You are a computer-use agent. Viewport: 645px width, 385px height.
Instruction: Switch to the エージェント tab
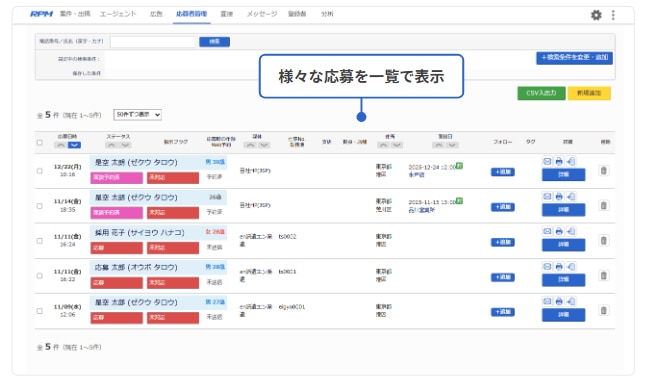pyautogui.click(x=118, y=14)
